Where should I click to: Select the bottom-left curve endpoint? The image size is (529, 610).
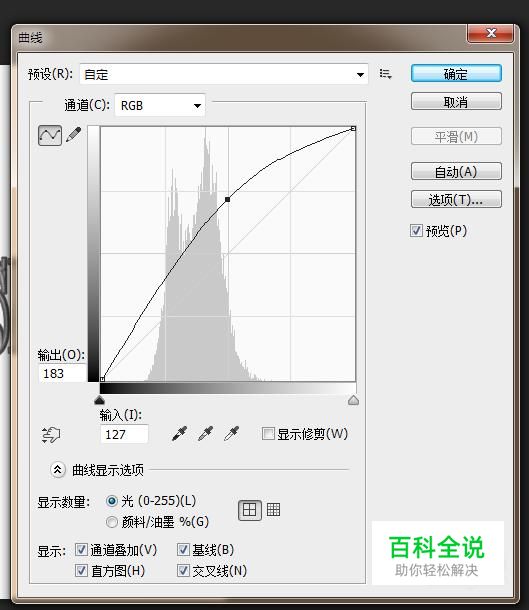(x=102, y=379)
